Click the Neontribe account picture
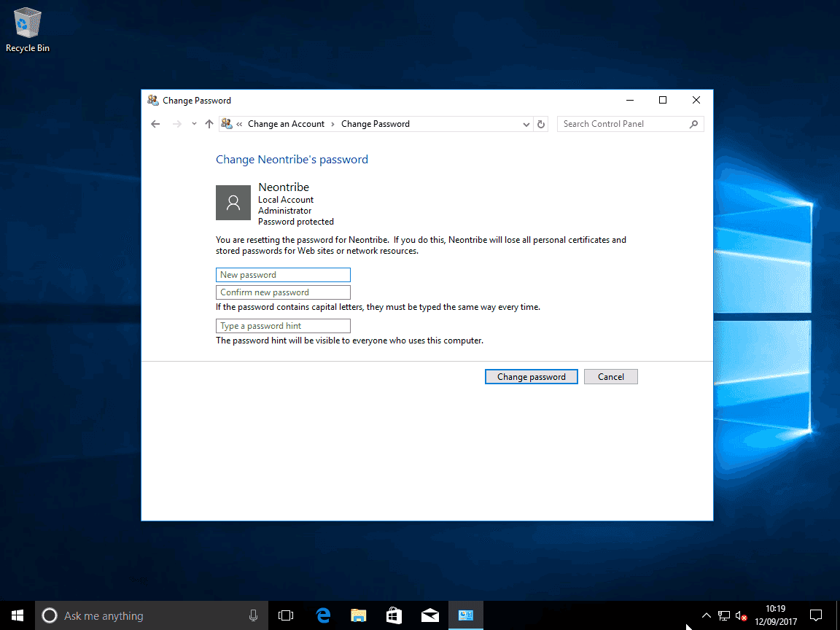 [x=233, y=203]
